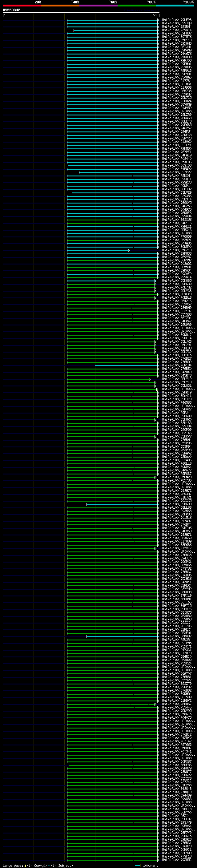Select the UniRef100_B2ZCP7 label
The width and height of the screenshot is (197, 868).
(x=177, y=172)
